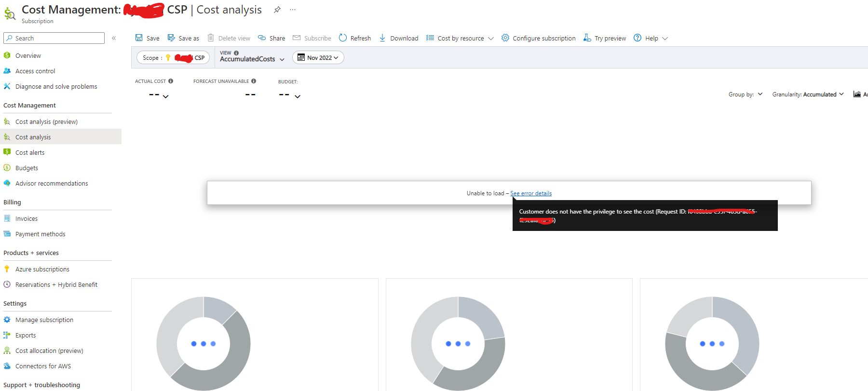Open the Group by dropdown
The height and width of the screenshot is (391, 868).
click(x=746, y=94)
